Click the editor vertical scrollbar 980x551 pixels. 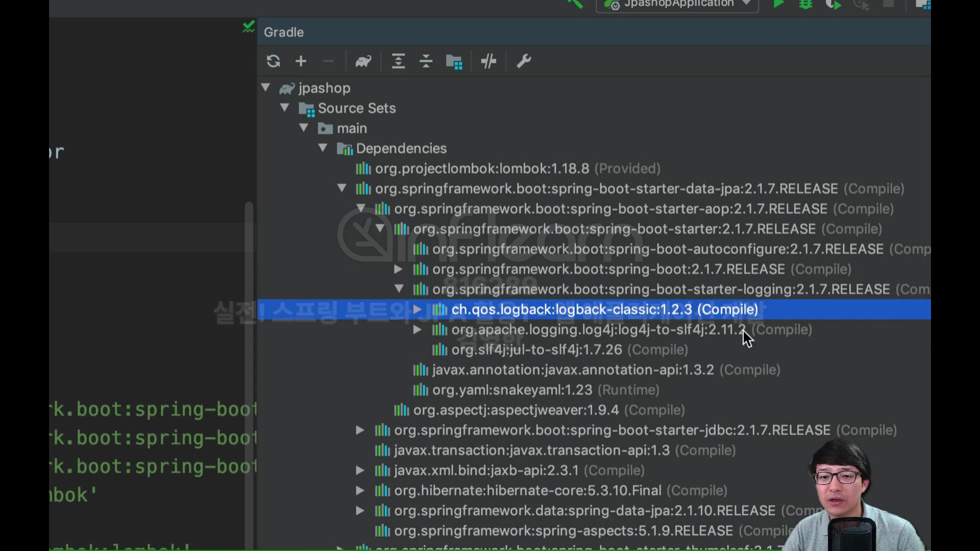[x=249, y=375]
